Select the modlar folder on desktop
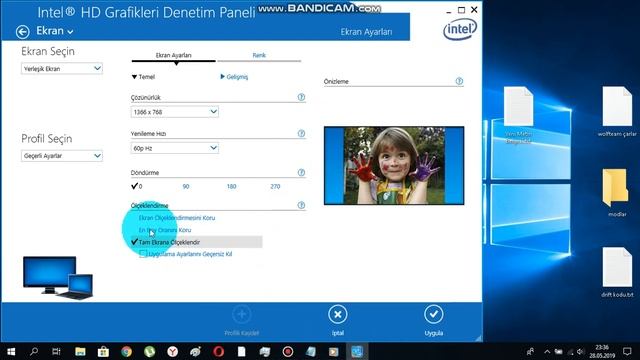Image resolution: width=640 pixels, height=360 pixels. [x=617, y=192]
